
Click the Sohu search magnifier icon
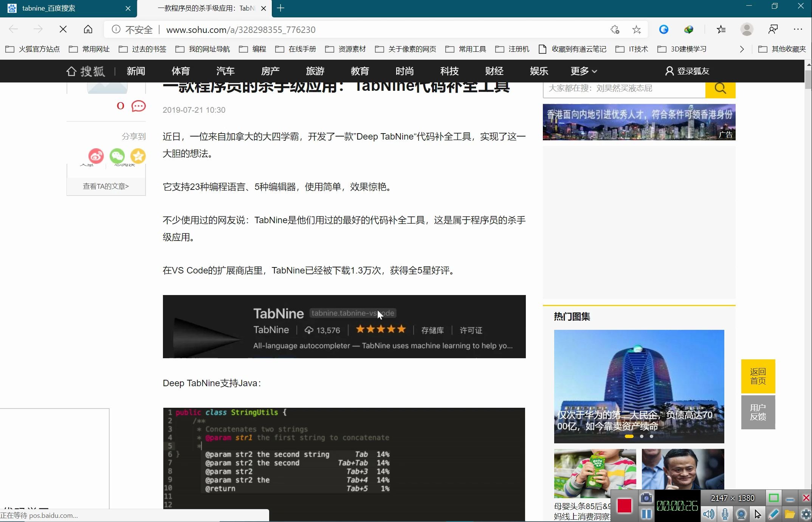(720, 88)
